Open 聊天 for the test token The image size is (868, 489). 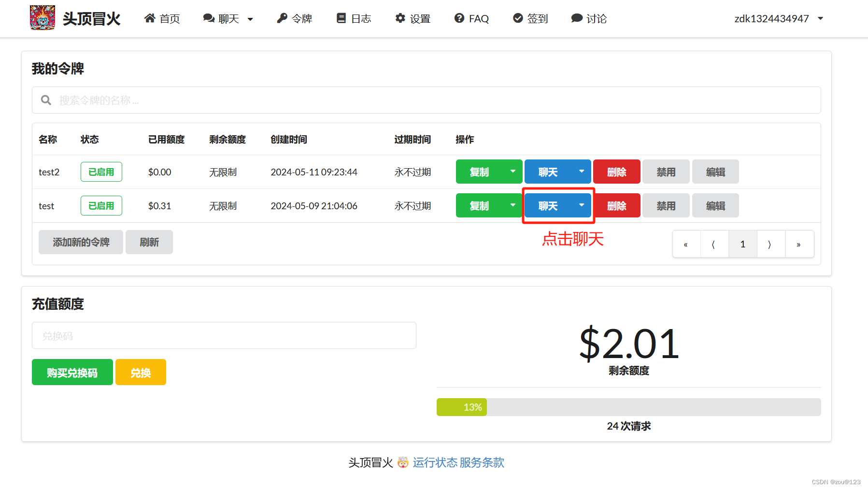click(x=548, y=206)
